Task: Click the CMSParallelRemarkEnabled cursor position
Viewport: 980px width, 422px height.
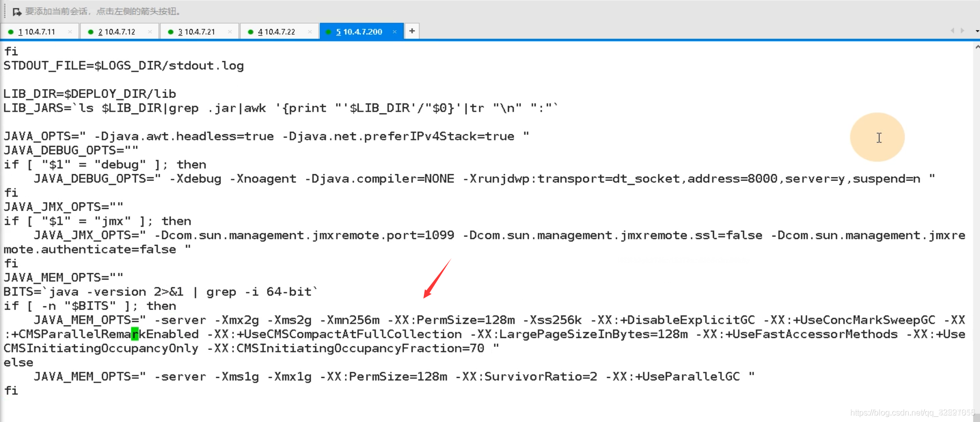Action: click(x=135, y=334)
